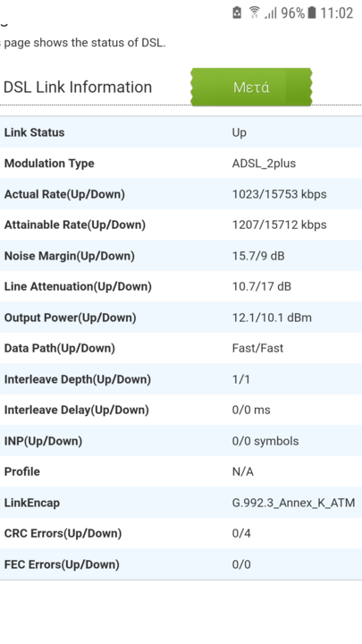
Task: Select the Modulation Type ADSL_2plus value
Action: point(264,164)
